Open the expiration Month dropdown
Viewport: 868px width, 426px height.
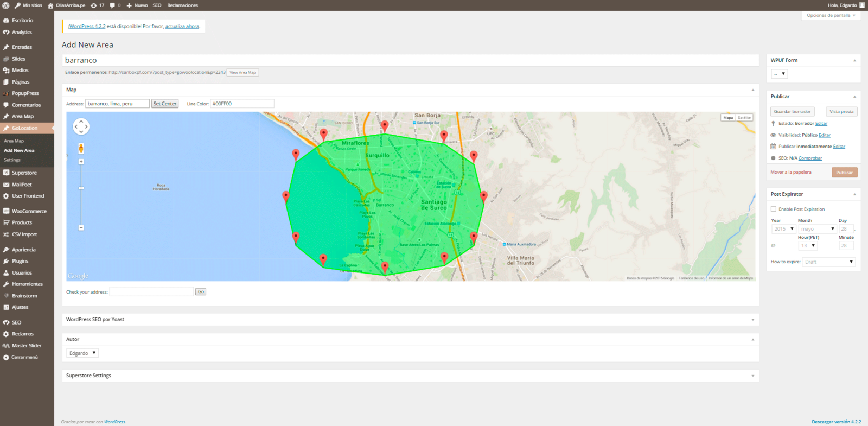pos(817,229)
